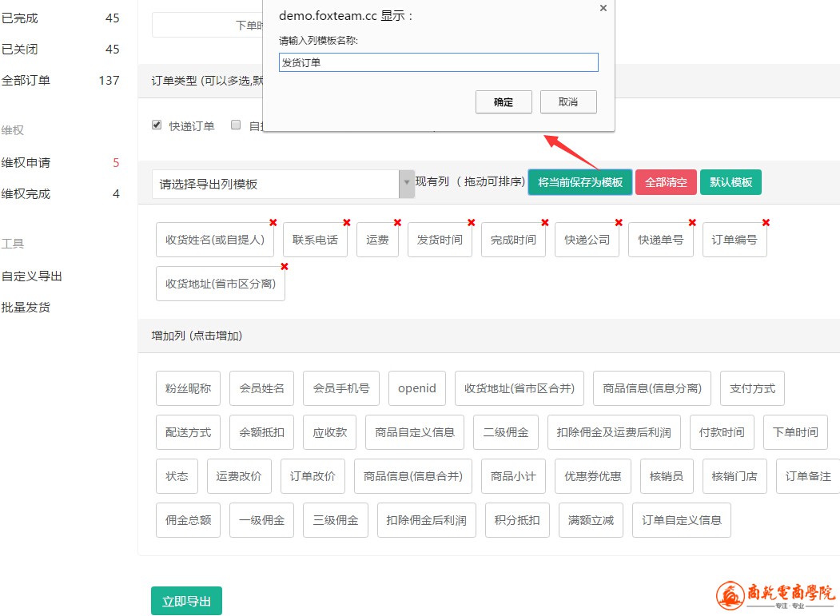Close the dialog with the X icon

(x=603, y=8)
